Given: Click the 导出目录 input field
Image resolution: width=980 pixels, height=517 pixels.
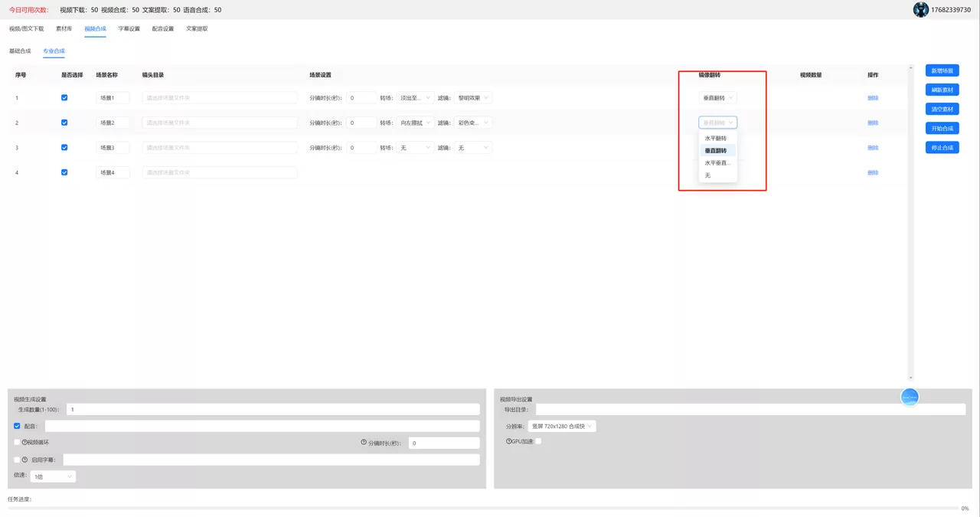Looking at the screenshot, I should 750,409.
